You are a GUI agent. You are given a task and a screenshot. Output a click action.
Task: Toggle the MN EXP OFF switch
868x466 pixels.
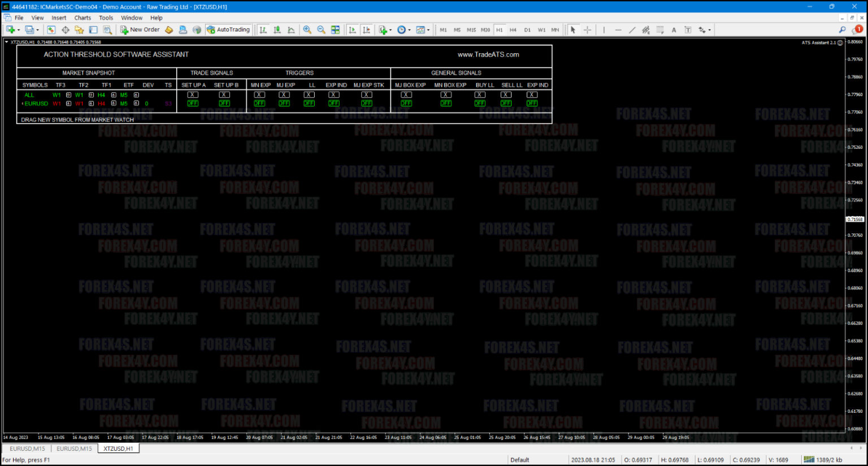259,103
